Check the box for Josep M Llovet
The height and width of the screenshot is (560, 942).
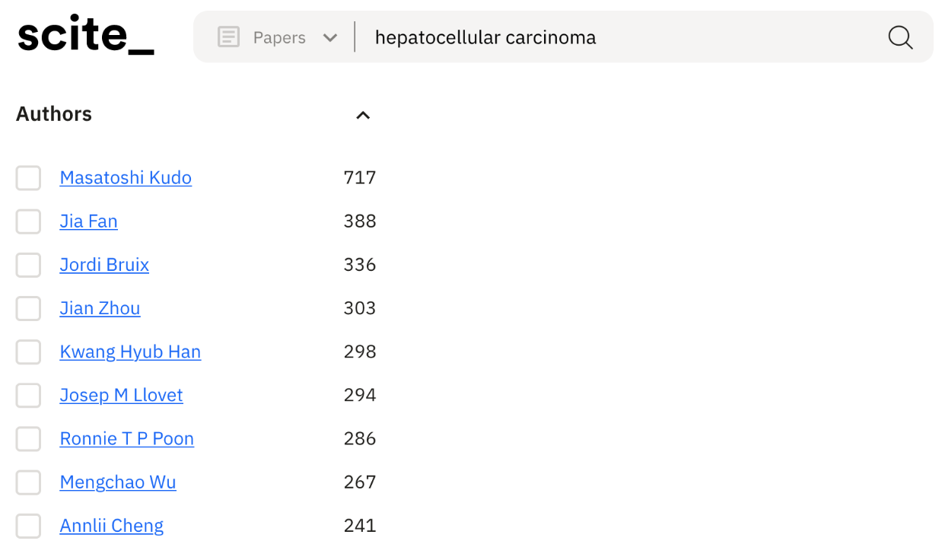[x=28, y=395]
